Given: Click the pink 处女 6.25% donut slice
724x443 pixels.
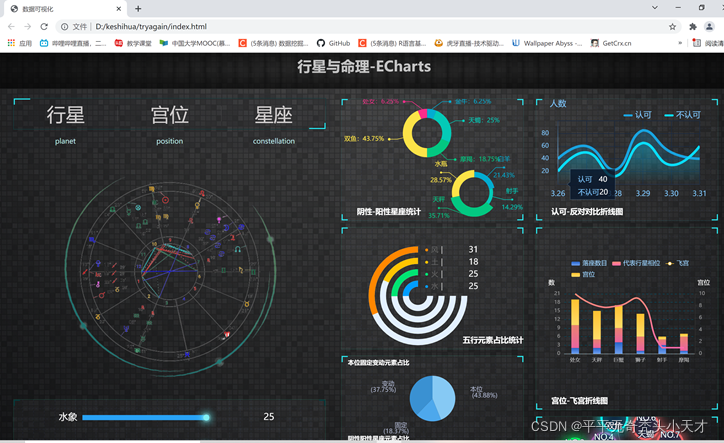Looking at the screenshot, I should [x=422, y=113].
